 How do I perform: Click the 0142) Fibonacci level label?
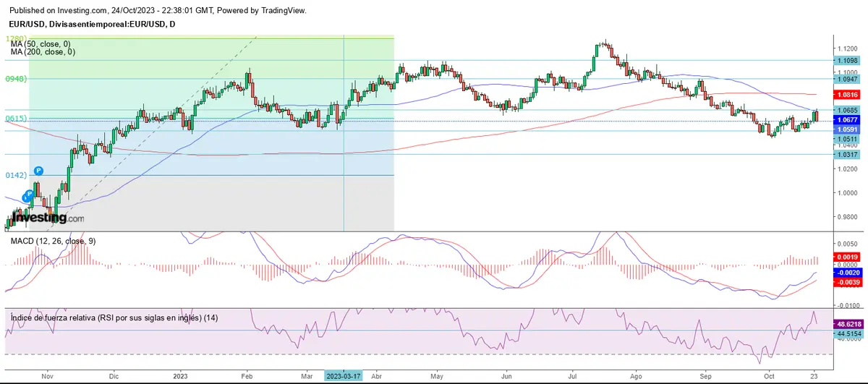[x=15, y=175]
